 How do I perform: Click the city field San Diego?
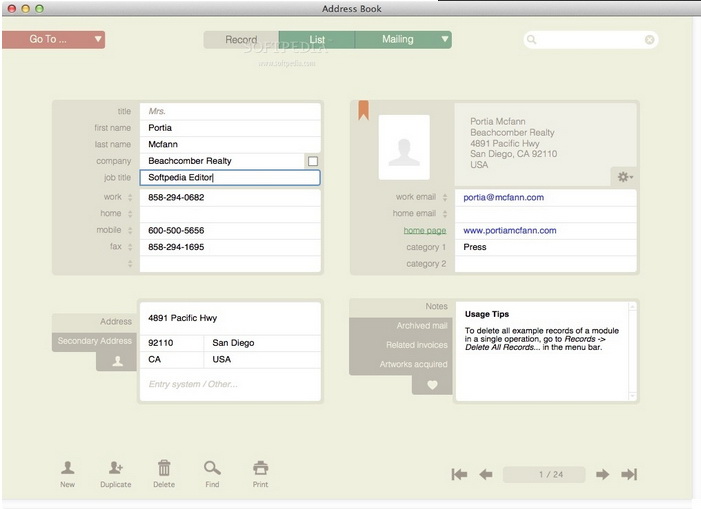coord(262,343)
